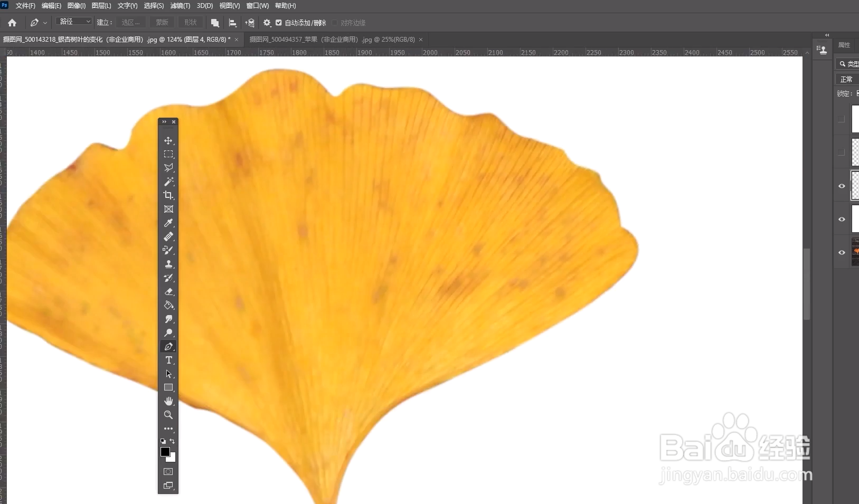Viewport: 859px width, 504px height.
Task: Open the 文件(F) menu
Action: [25, 6]
